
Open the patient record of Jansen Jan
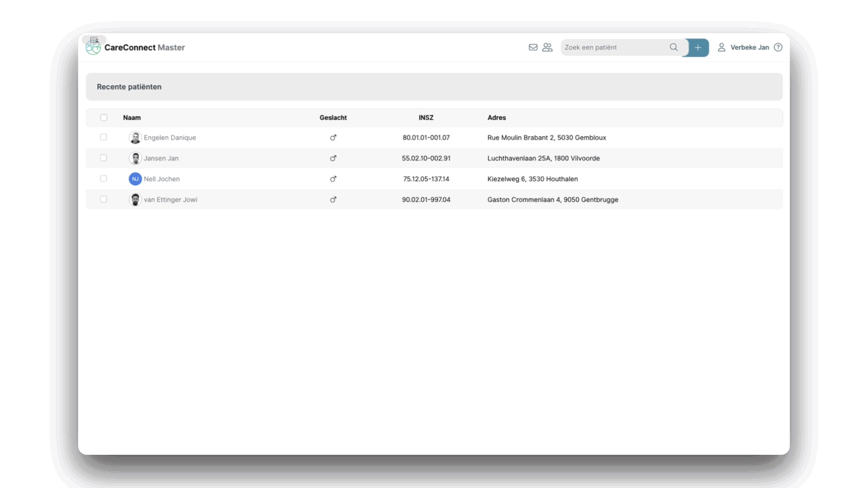(163, 158)
